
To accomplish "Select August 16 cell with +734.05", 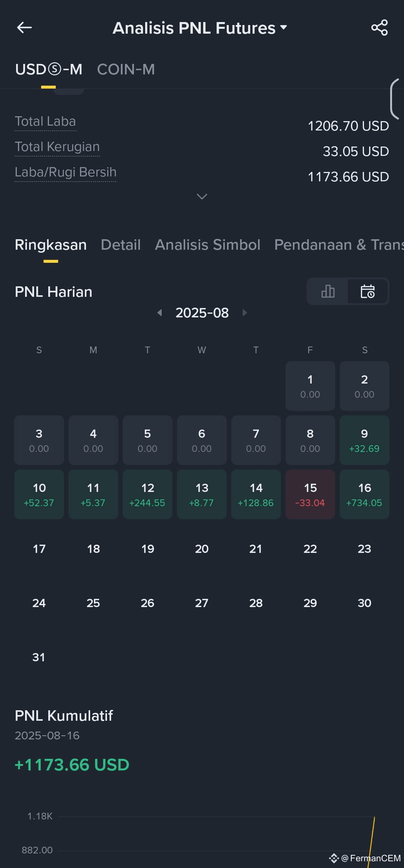I will click(364, 494).
